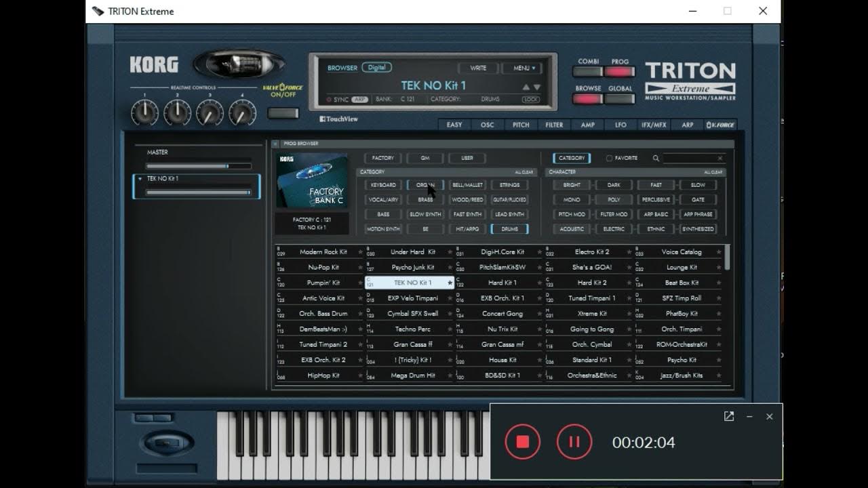The width and height of the screenshot is (868, 488).
Task: Clear all category filters
Action: [524, 172]
